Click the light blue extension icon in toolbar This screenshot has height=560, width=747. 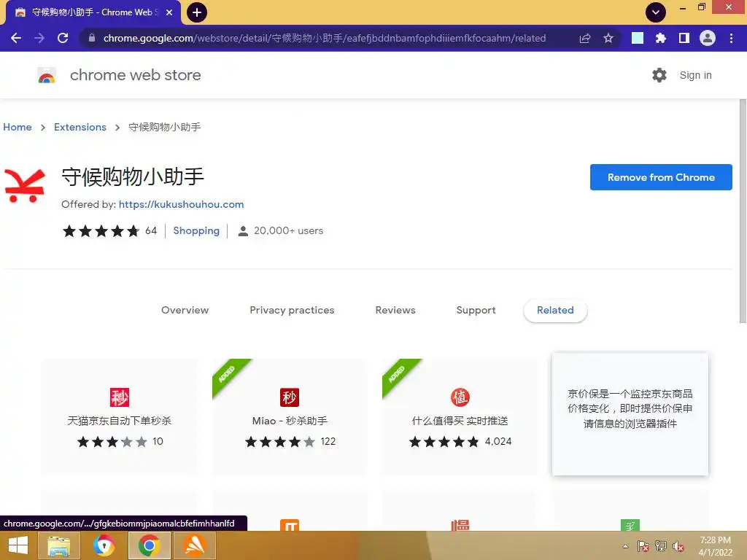point(638,38)
